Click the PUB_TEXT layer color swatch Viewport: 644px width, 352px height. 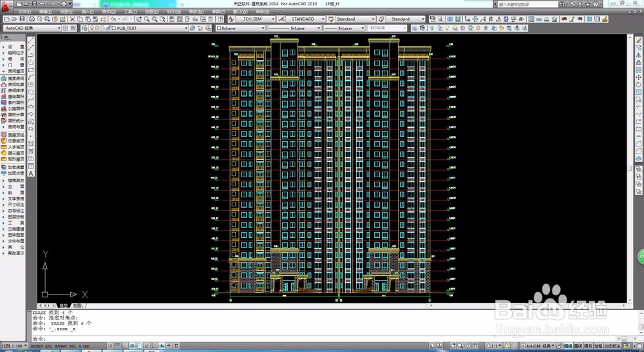(x=114, y=28)
